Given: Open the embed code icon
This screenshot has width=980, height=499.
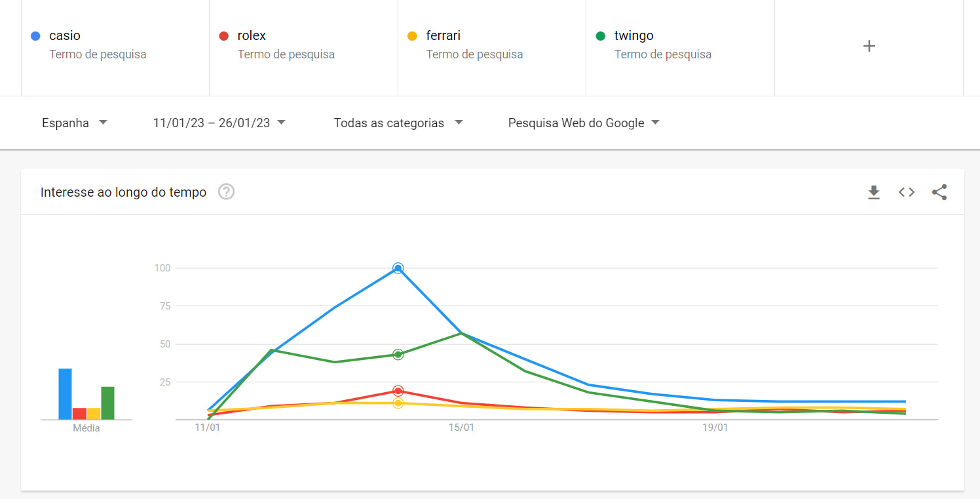Looking at the screenshot, I should pyautogui.click(x=907, y=192).
